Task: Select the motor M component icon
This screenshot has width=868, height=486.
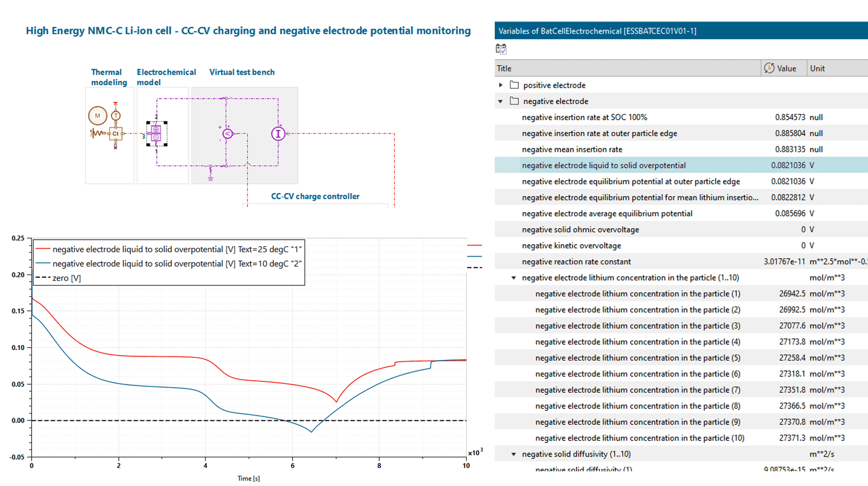Action: pos(98,116)
